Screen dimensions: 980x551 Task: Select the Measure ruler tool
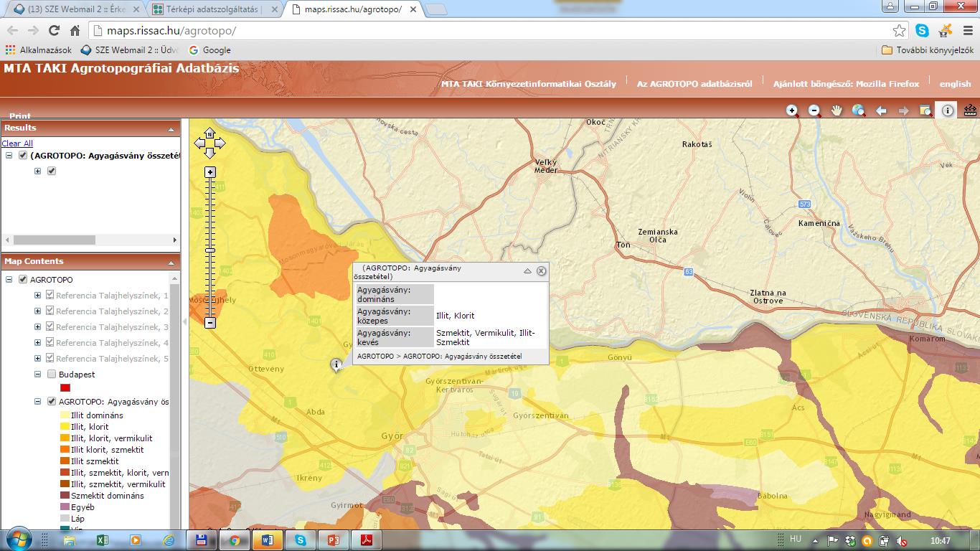point(970,110)
